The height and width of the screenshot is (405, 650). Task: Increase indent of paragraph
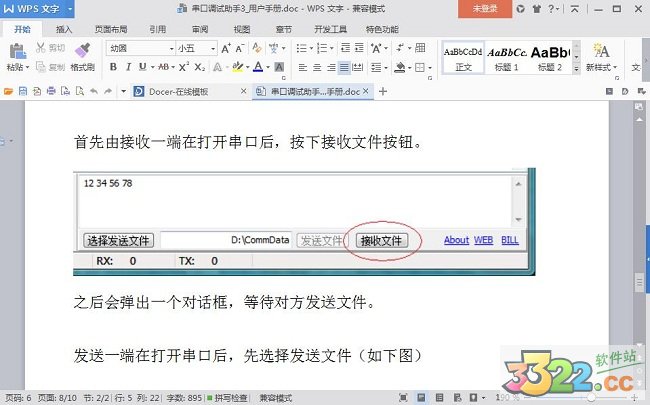coord(359,48)
